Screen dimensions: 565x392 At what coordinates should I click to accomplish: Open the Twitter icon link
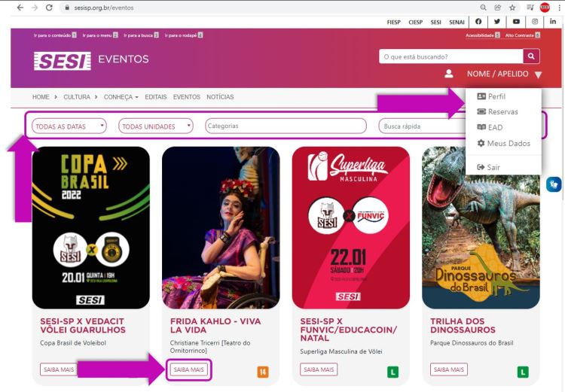point(497,22)
